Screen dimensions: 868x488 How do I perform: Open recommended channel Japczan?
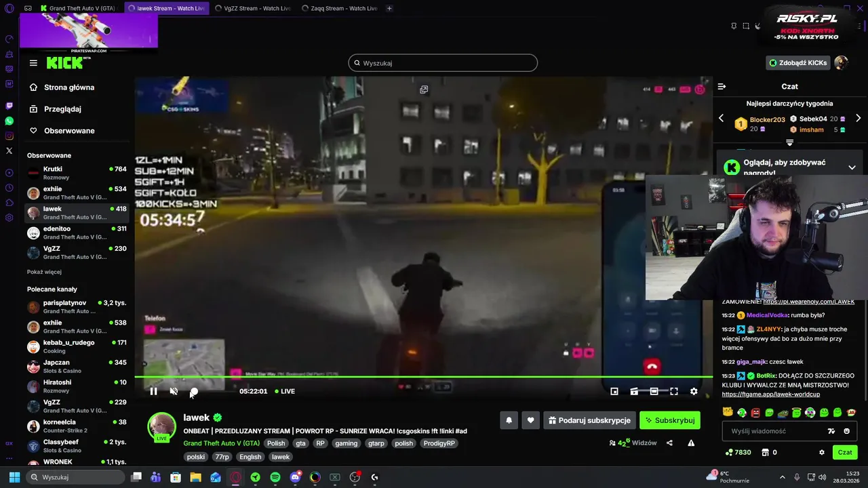pos(77,367)
